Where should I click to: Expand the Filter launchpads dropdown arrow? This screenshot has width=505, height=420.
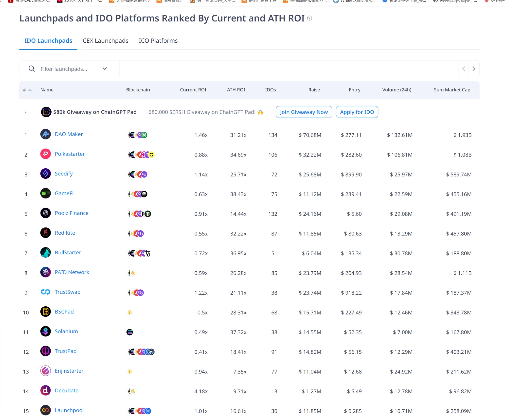(x=105, y=69)
